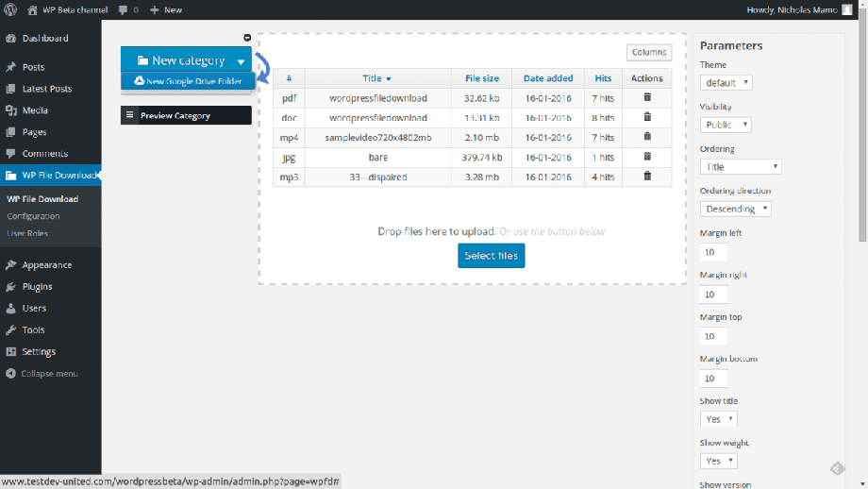Open the Configuration submenu item
The image size is (868, 489).
tap(33, 216)
